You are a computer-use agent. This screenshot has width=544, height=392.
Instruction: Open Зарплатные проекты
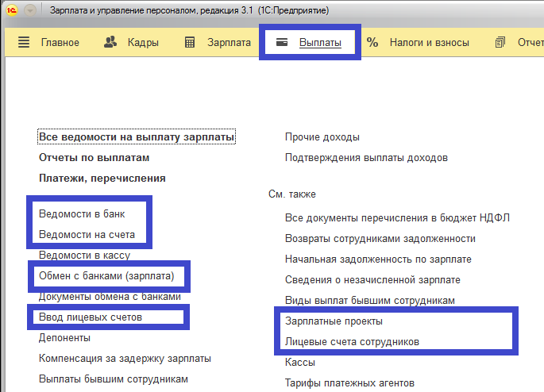334,321
